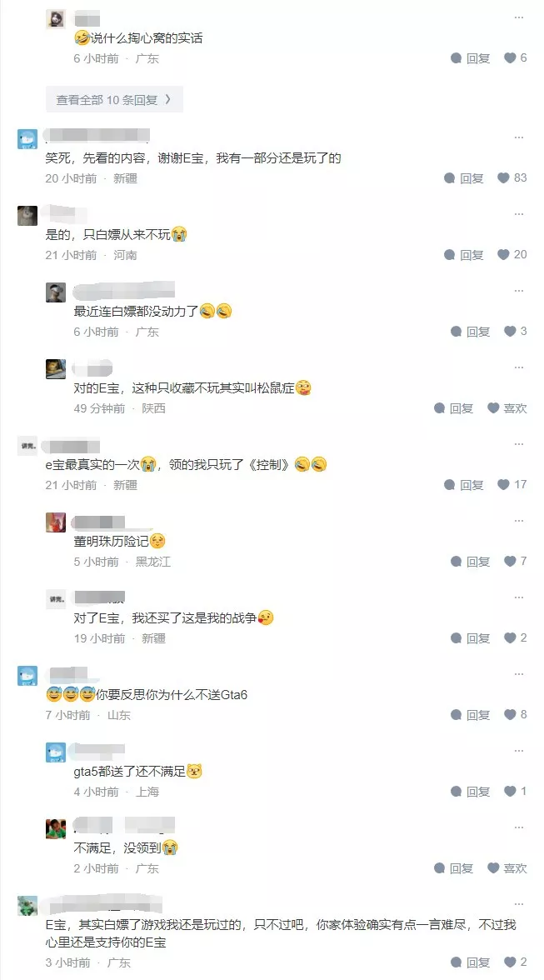Reply to the Gta6 comment from 山东
This screenshot has height=980, width=544.
coord(471,715)
